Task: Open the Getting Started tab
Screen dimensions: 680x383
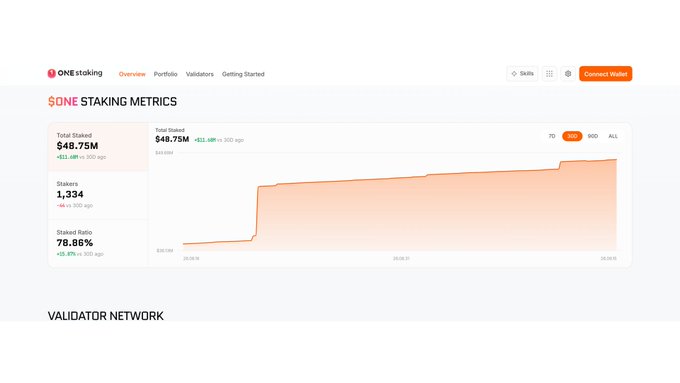Action: 243,74
